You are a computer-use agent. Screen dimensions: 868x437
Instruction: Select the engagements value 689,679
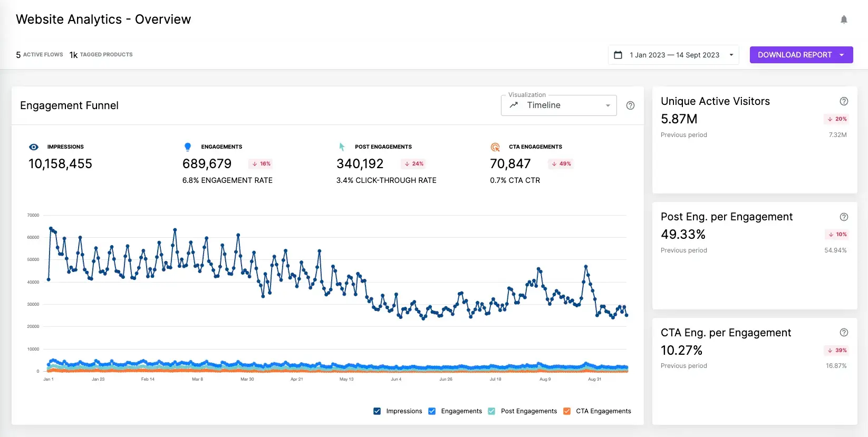point(207,164)
